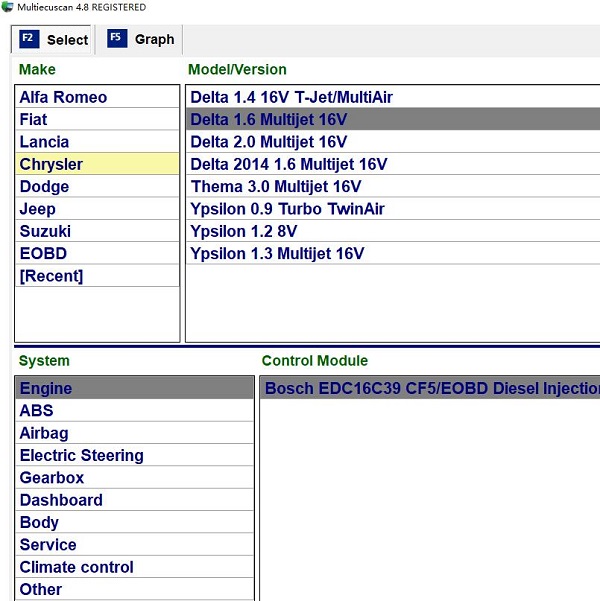600x601 pixels.
Task: Choose the ABS system
Action: click(x=135, y=410)
